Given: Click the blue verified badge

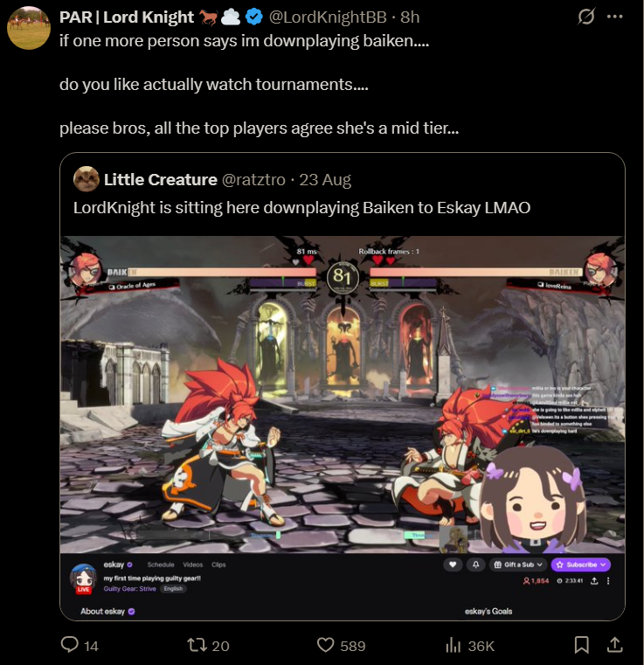Looking at the screenshot, I should [254, 17].
